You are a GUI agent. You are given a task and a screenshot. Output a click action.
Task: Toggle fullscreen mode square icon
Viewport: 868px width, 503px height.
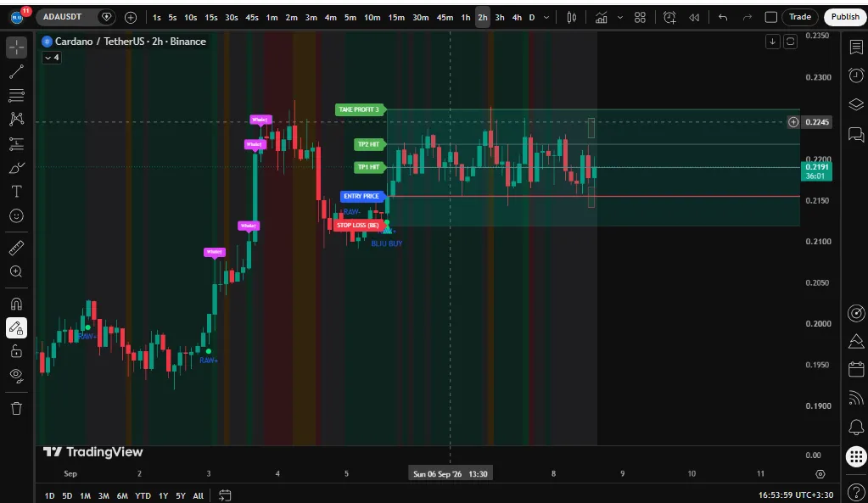click(770, 18)
